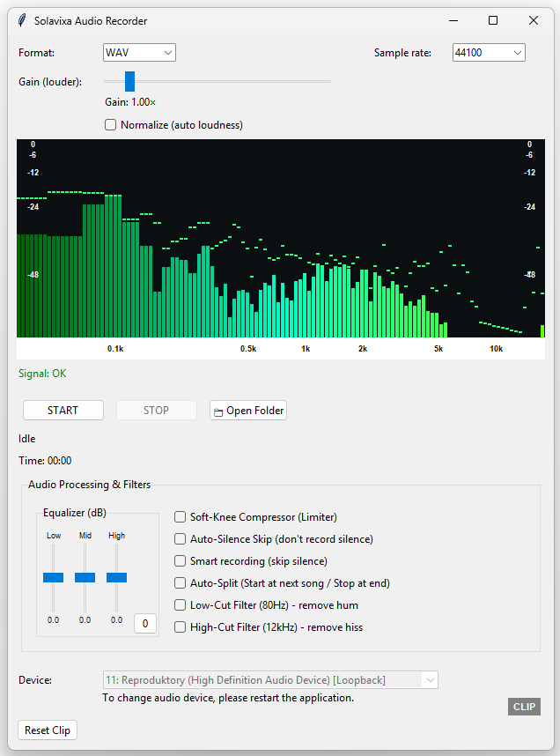The width and height of the screenshot is (560, 756).
Task: Click the Signal: OK status text
Action: [x=42, y=374]
